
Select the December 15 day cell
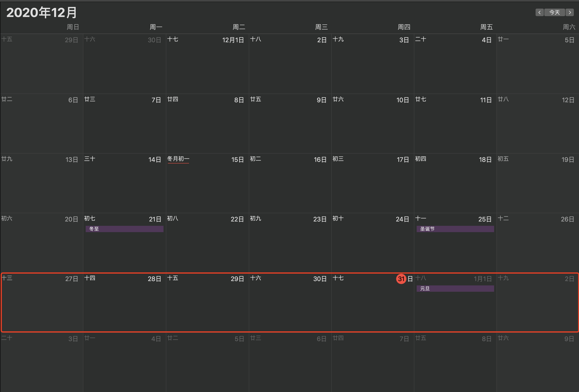click(207, 184)
